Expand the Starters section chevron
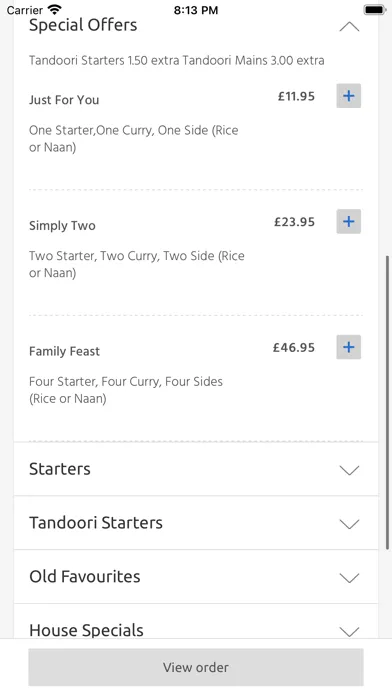Screen dimensions: 392x696 (x=349, y=470)
